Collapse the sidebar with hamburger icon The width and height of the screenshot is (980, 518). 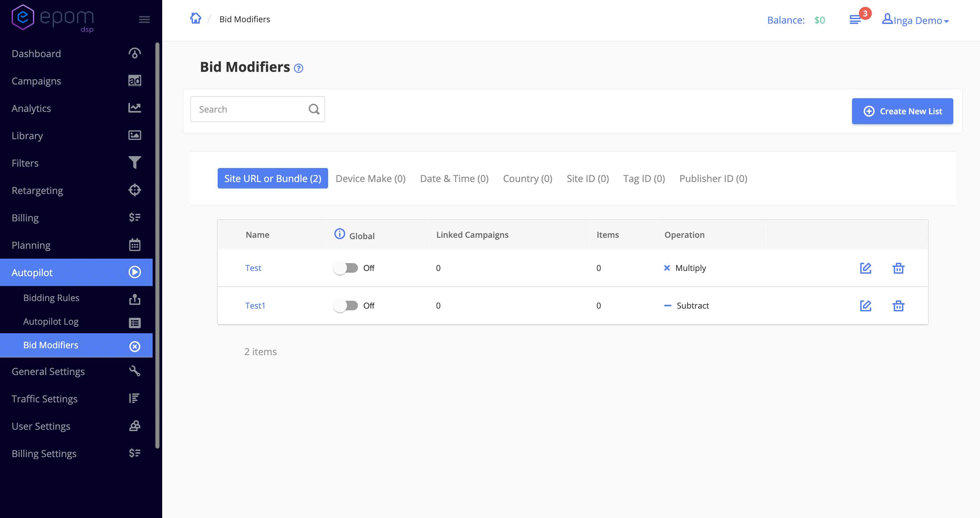(144, 20)
